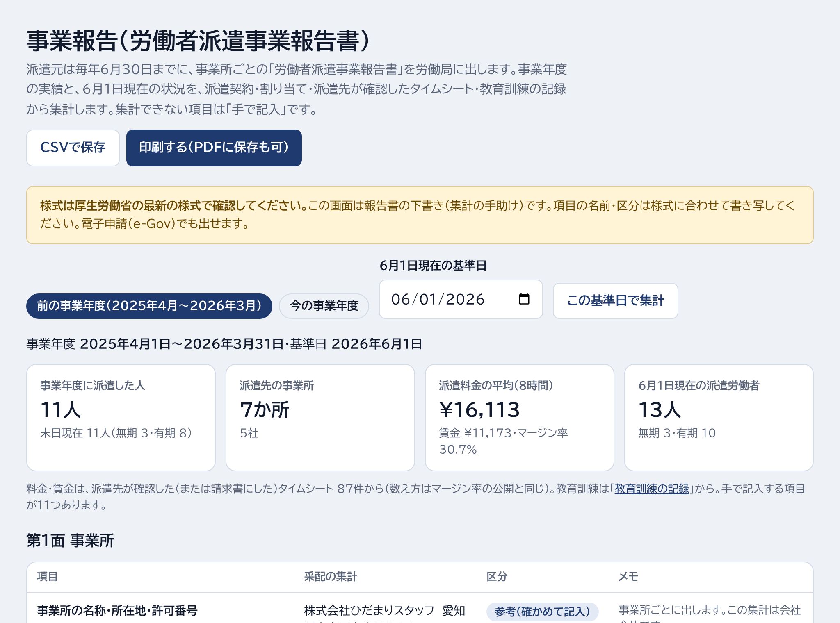Click the 採配の集計 column header

coord(331,577)
